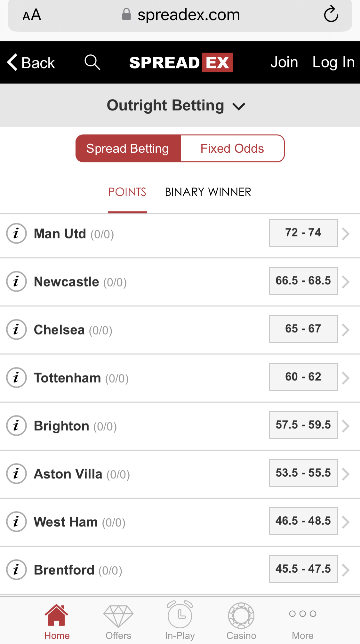The height and width of the screenshot is (644, 360).
Task: Expand Newcastle market with chevron arrow
Action: (346, 282)
